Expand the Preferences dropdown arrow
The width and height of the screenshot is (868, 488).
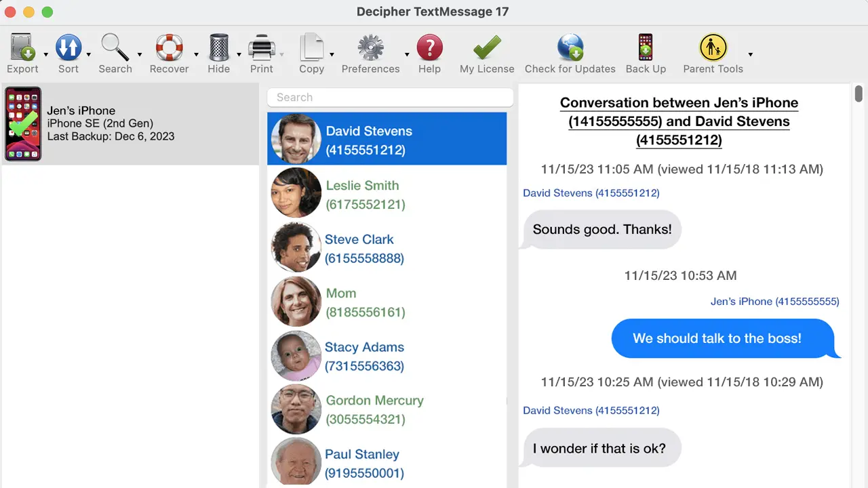point(407,55)
